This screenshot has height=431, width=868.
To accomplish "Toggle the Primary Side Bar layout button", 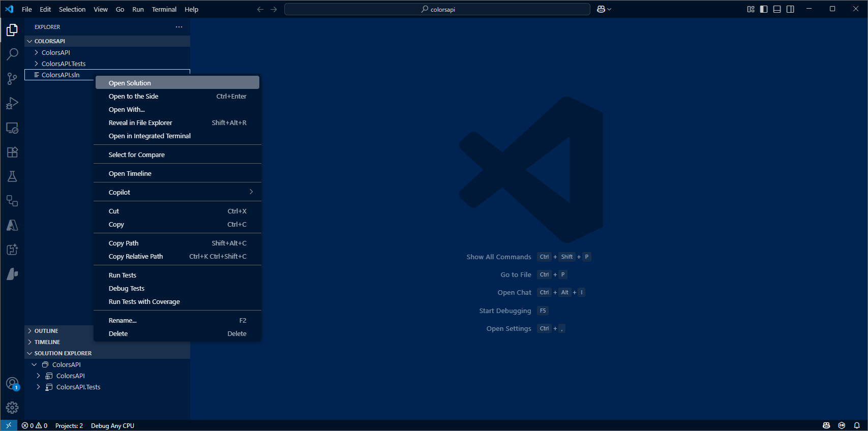I will point(764,9).
